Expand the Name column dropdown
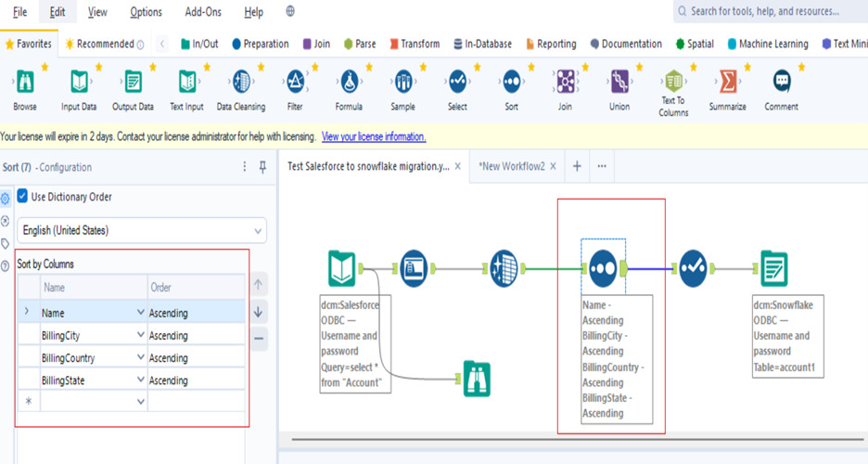The image size is (868, 464). 141,314
